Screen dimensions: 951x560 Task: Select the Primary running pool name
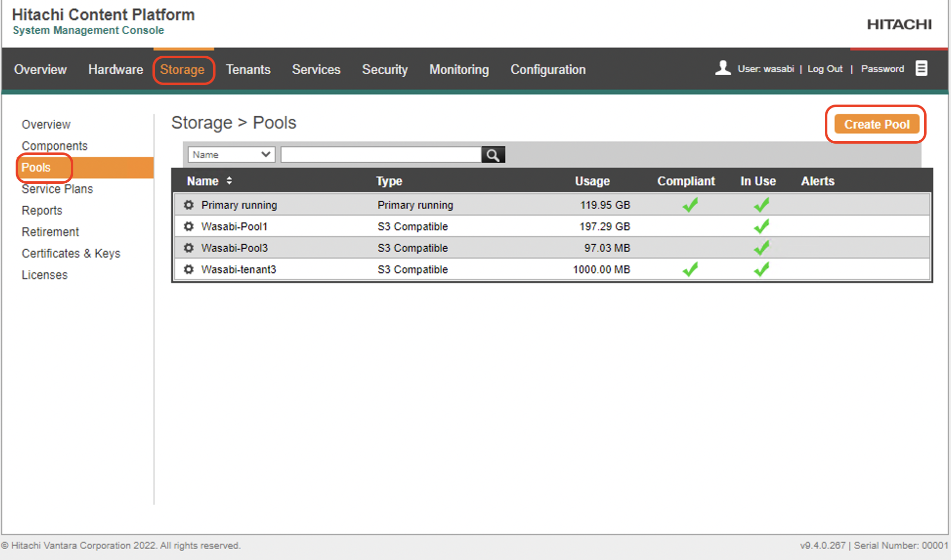239,205
